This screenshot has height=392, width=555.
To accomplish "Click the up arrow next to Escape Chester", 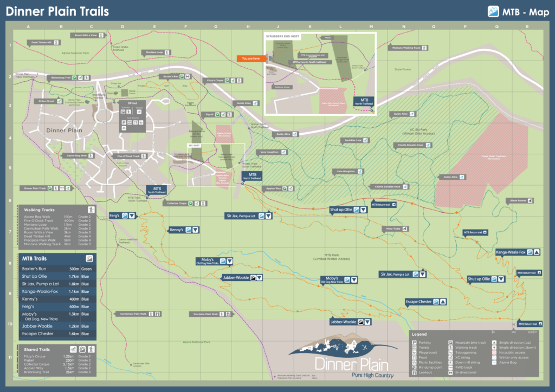I will click(x=443, y=302).
